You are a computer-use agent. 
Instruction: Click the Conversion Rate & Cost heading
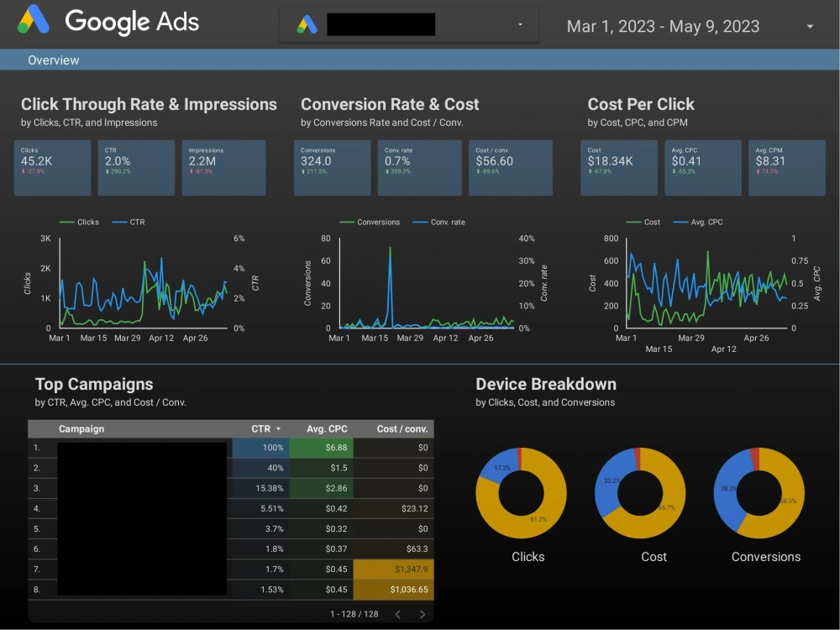coord(390,104)
